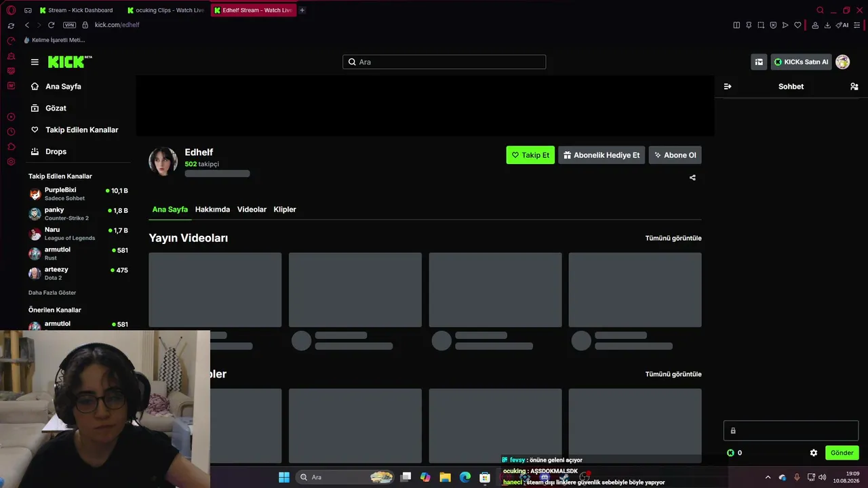Open chat settings gear icon

pyautogui.click(x=814, y=453)
